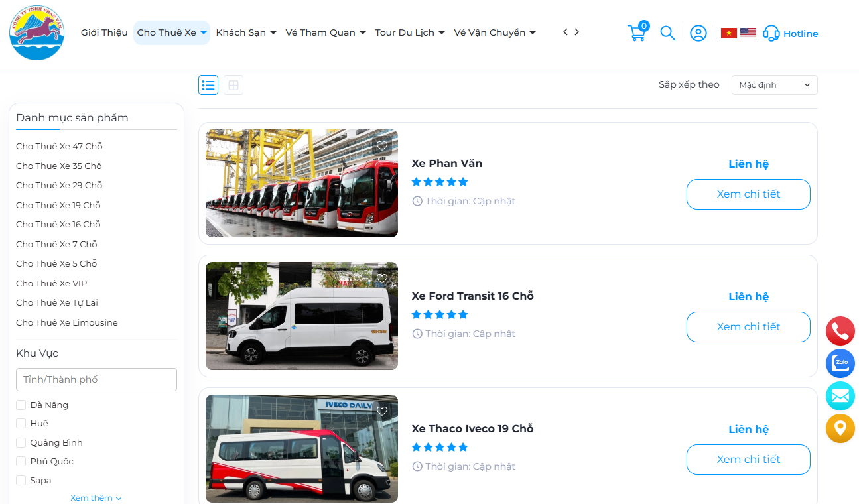859x504 pixels.
Task: Favorite the Xe Ford Transit 16 Chỗ listing
Action: [381, 278]
